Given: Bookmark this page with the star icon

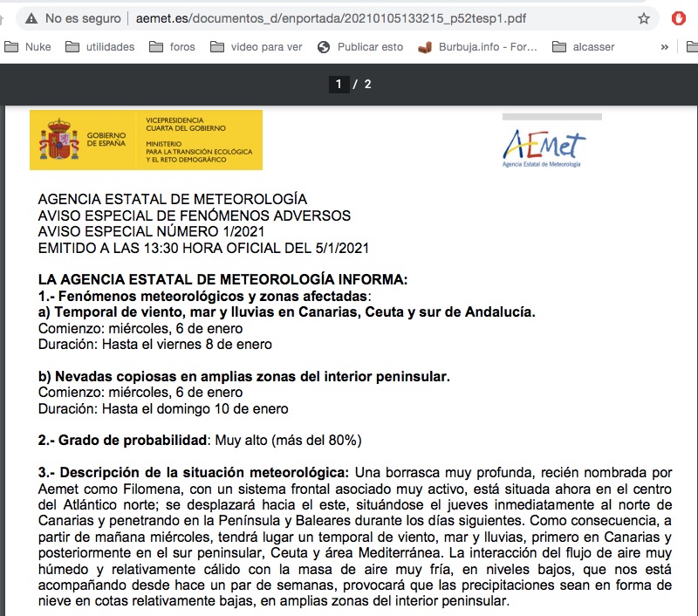Looking at the screenshot, I should click(x=644, y=18).
